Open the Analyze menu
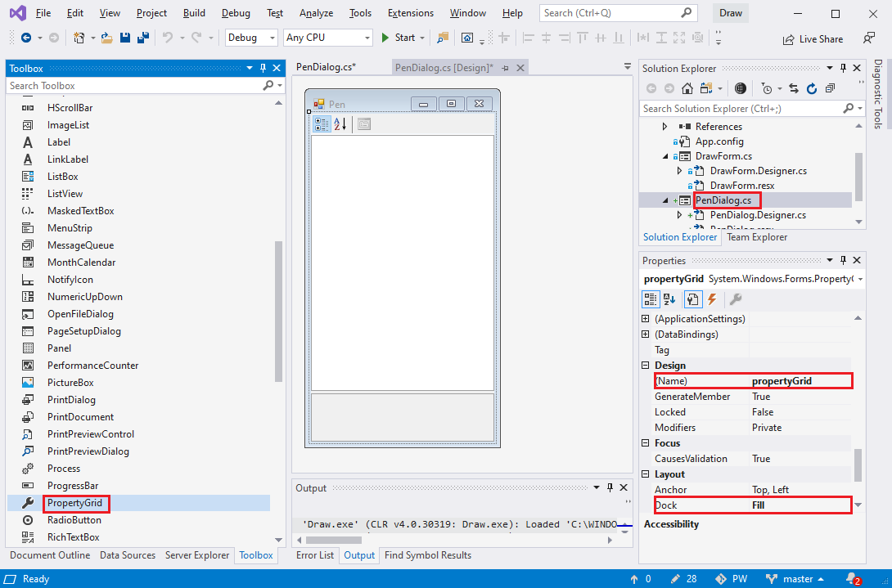This screenshot has height=588, width=892. (316, 13)
